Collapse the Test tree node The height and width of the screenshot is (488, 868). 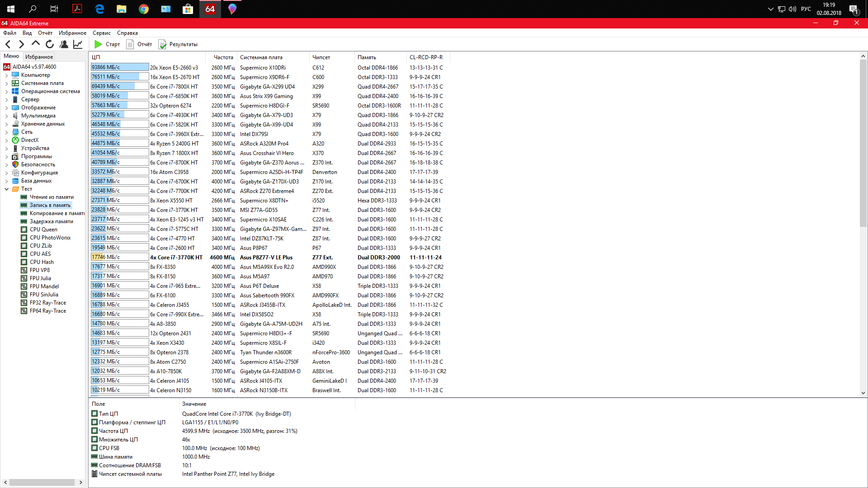click(x=6, y=189)
